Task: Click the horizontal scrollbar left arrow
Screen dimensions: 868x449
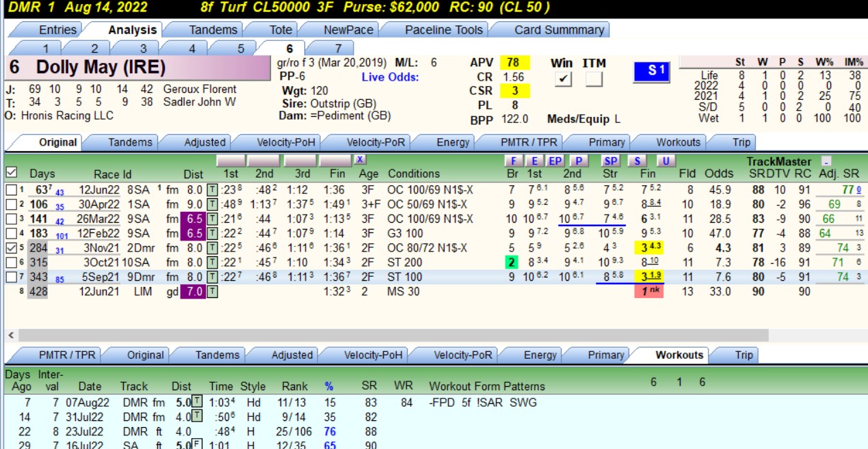Action: 11,336
